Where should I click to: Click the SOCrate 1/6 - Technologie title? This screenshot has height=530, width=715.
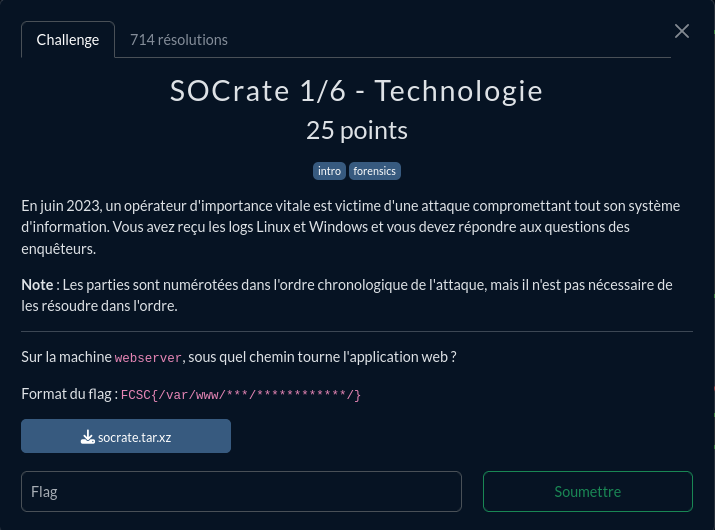point(357,91)
